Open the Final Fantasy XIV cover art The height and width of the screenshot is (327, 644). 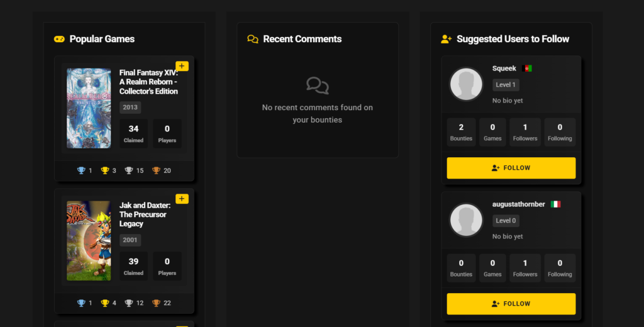pos(89,108)
